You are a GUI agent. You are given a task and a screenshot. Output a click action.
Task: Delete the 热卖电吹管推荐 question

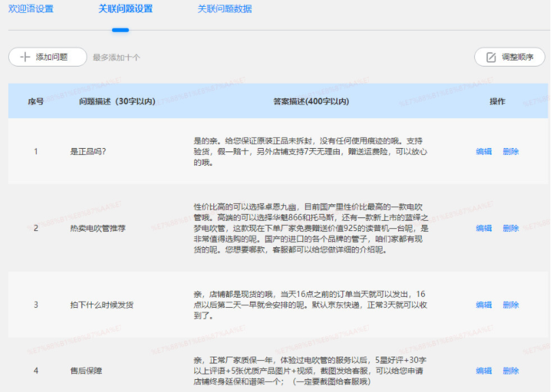(x=510, y=228)
